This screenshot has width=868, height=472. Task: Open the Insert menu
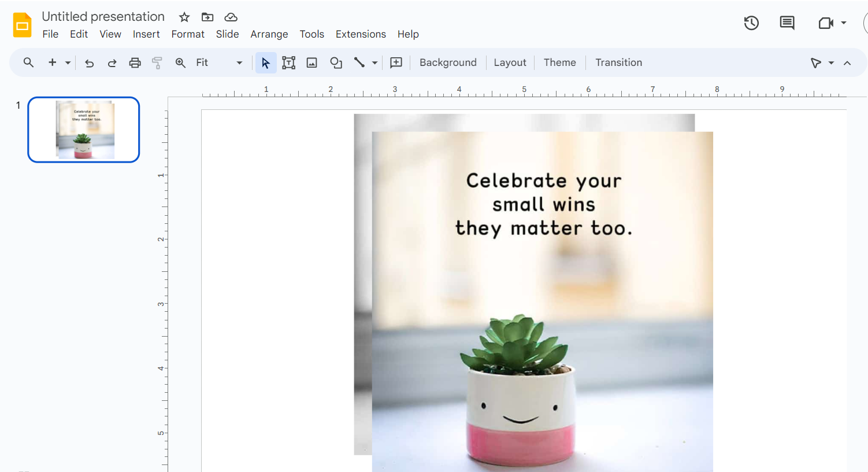(146, 34)
